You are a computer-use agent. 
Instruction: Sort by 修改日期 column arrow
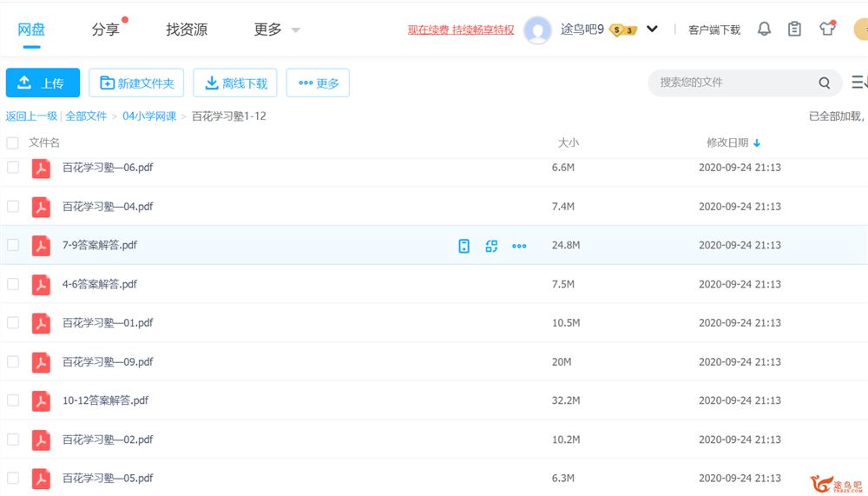point(757,143)
